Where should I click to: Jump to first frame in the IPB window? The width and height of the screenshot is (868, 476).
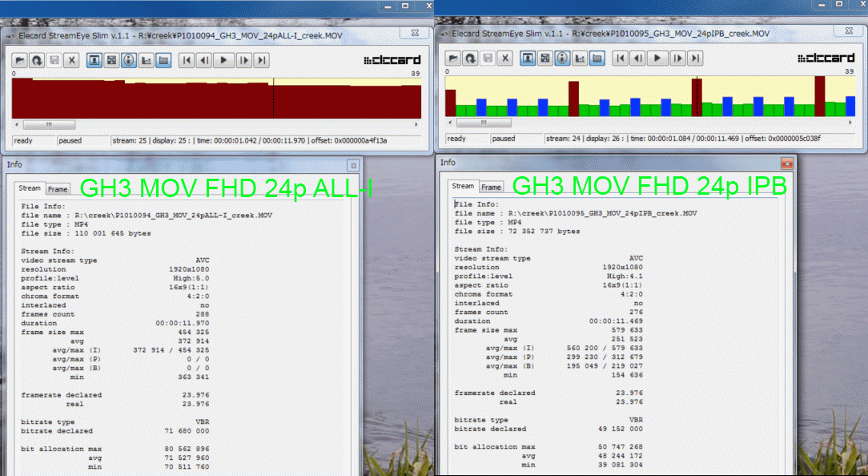[621, 58]
